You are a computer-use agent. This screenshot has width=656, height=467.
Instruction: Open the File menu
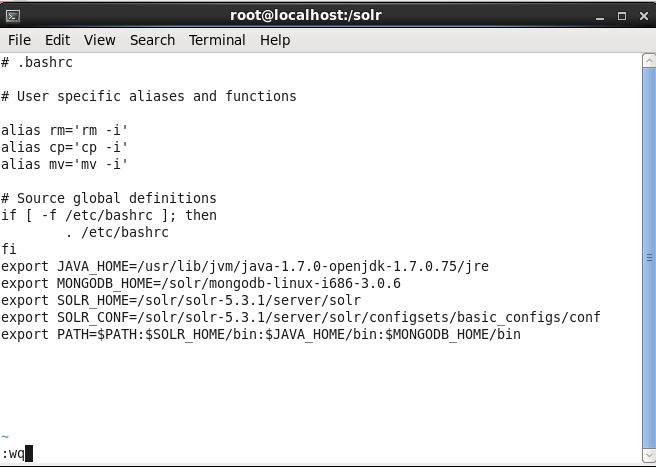point(19,40)
